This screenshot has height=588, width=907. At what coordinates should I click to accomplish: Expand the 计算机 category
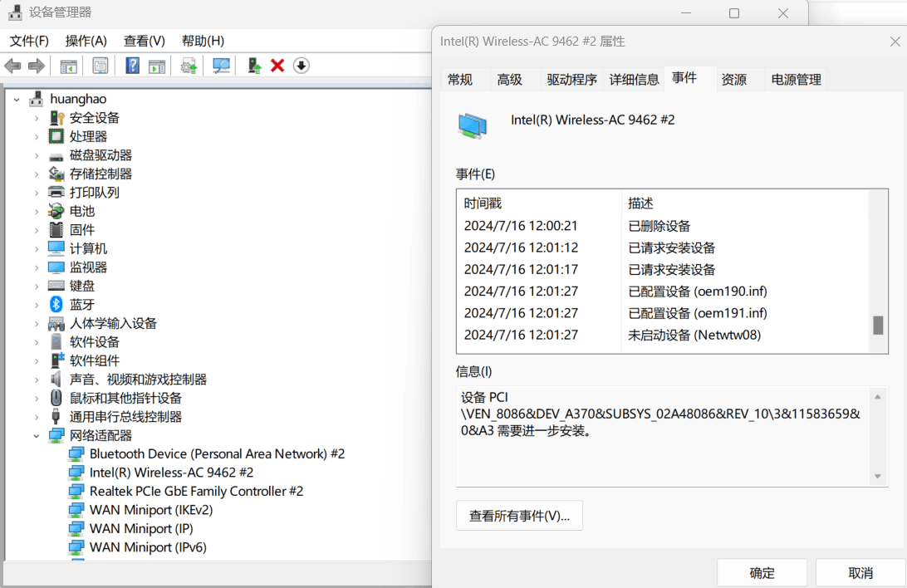point(37,248)
